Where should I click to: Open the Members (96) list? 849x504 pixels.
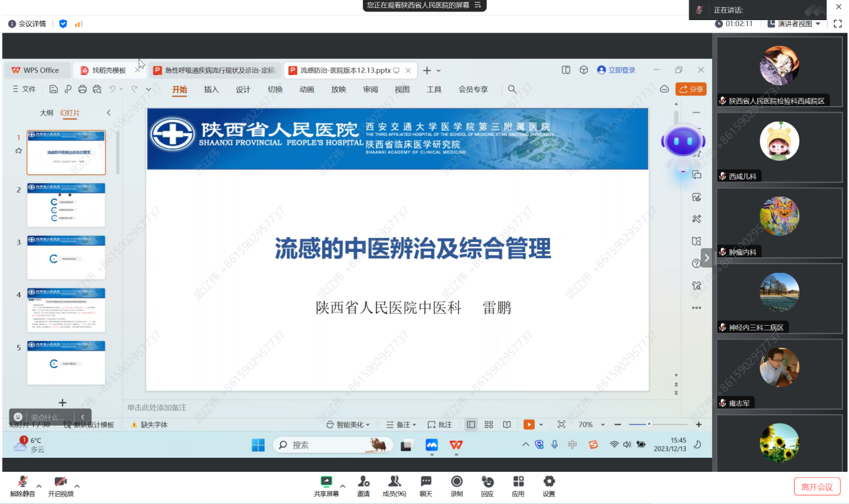coord(394,483)
